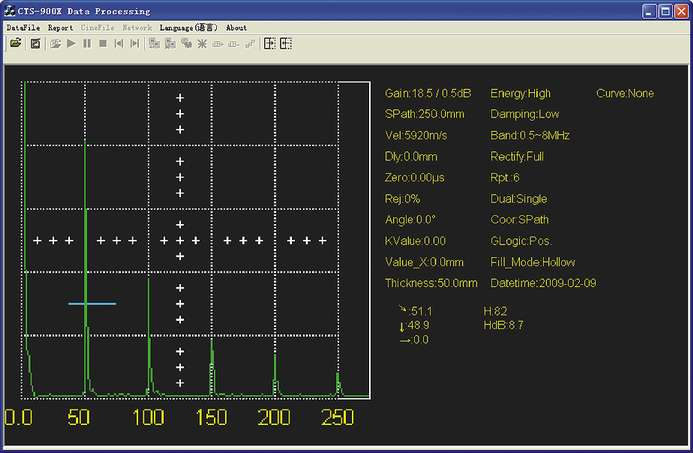
Task: Skip to the next frame
Action: [135, 44]
